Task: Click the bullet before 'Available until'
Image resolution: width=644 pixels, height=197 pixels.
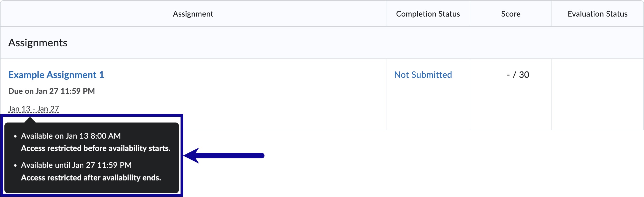Action: point(15,165)
